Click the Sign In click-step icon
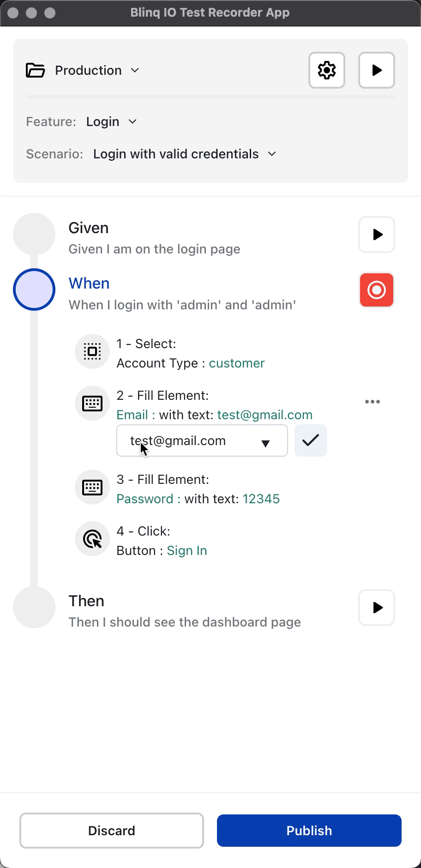The height and width of the screenshot is (868, 421). tap(92, 539)
